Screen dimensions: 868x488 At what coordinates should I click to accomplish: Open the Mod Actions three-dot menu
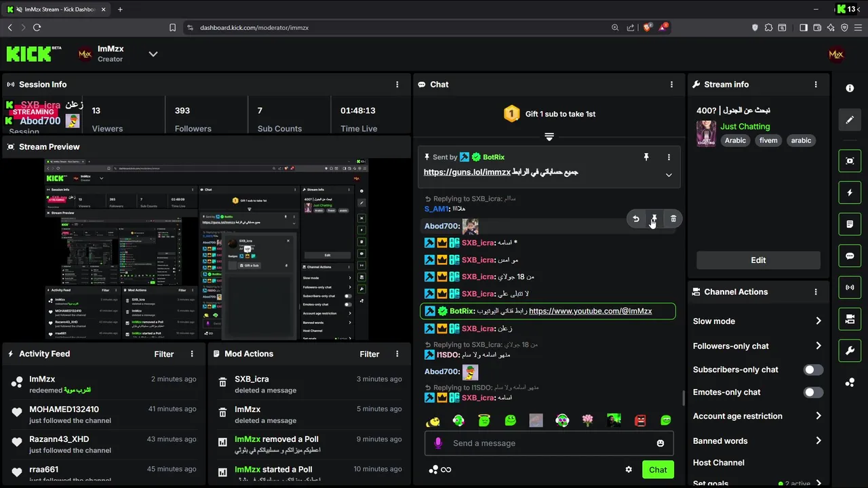pos(397,354)
